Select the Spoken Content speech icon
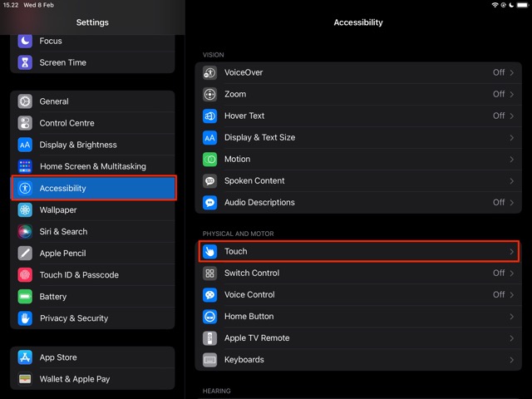The height and width of the screenshot is (399, 532). pos(210,181)
